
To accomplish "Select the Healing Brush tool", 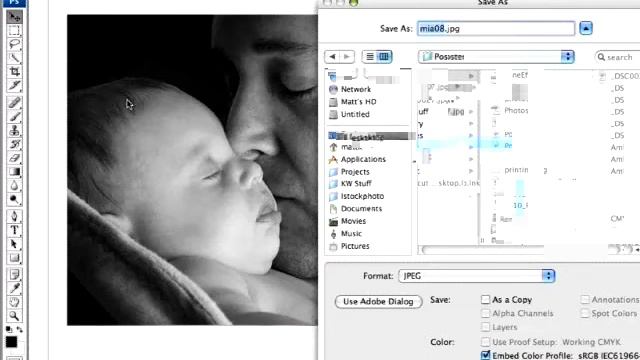I will (x=14, y=102).
